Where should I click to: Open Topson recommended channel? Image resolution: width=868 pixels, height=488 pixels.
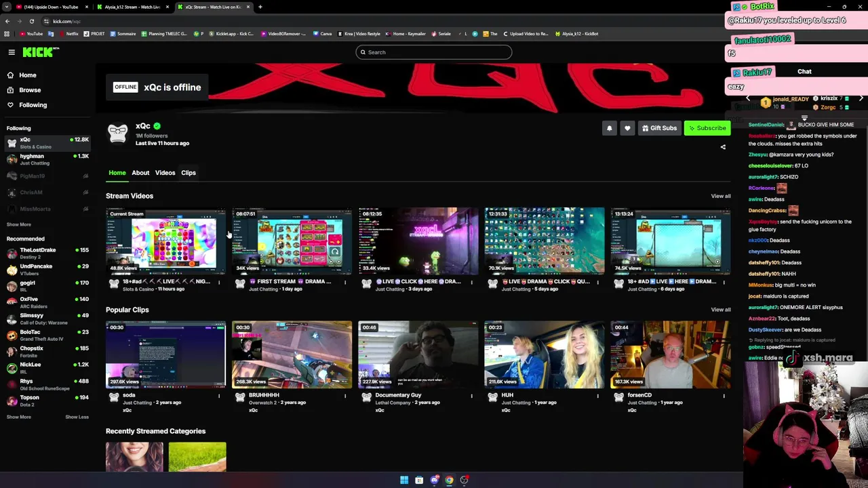(x=47, y=401)
